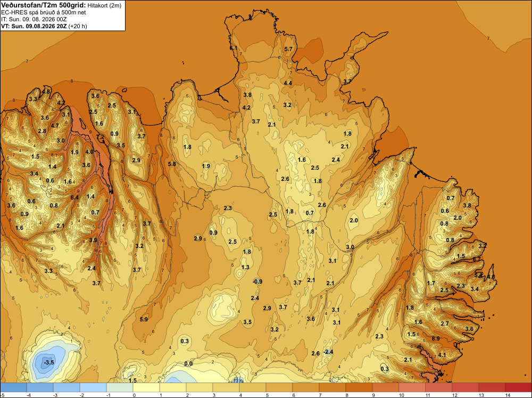The width and height of the screenshot is (532, 398).
Task: Select the dark red swatch right of 14
Action: [x=518, y=387]
